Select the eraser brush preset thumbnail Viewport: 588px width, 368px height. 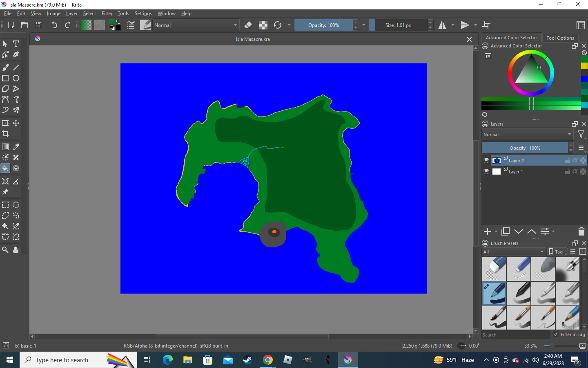click(x=494, y=269)
